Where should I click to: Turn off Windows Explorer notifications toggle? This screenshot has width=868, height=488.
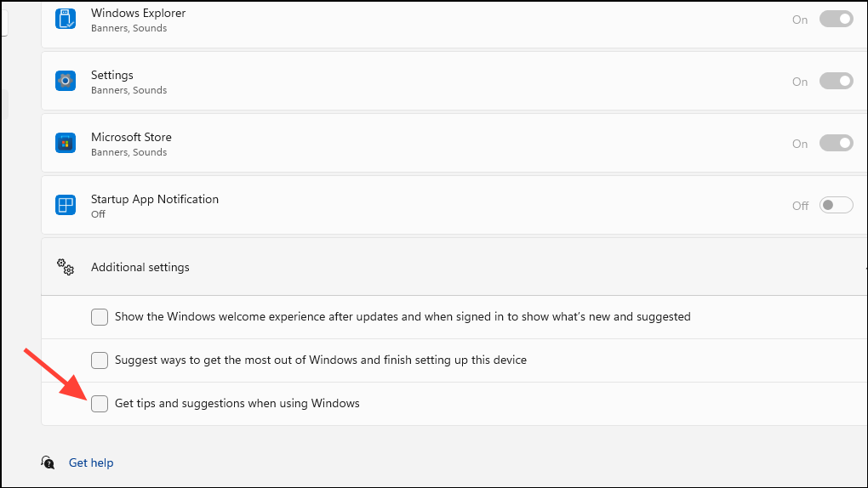836,19
